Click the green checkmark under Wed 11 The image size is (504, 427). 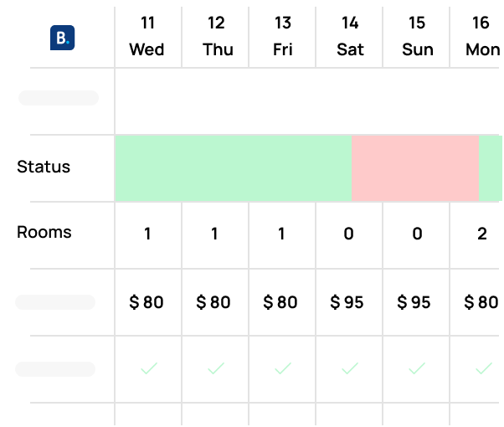[149, 368]
